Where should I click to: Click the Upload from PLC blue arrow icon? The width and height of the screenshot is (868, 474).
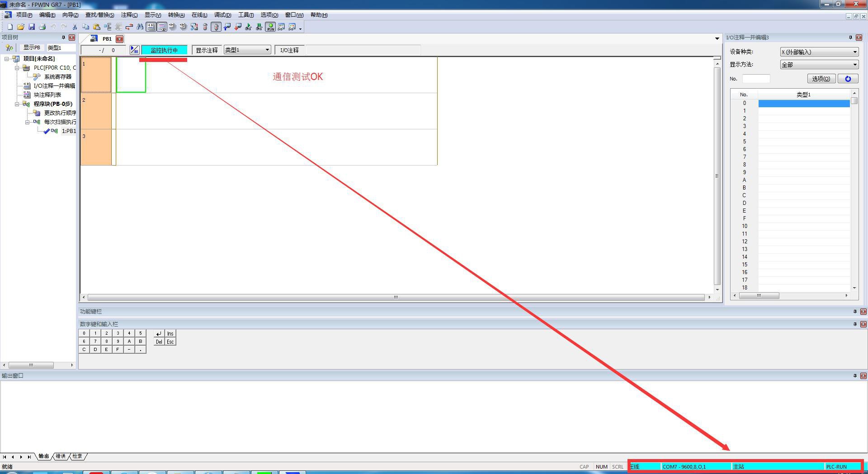coord(227,27)
